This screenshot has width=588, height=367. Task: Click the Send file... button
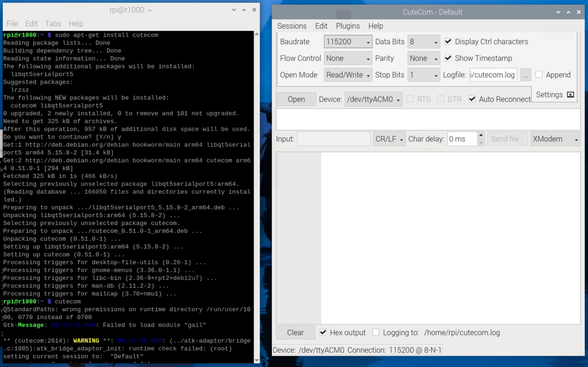507,139
